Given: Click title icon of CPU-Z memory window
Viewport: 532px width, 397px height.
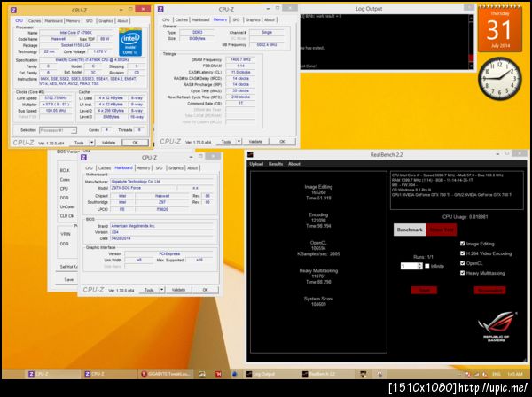Looking at the screenshot, I should [161, 10].
